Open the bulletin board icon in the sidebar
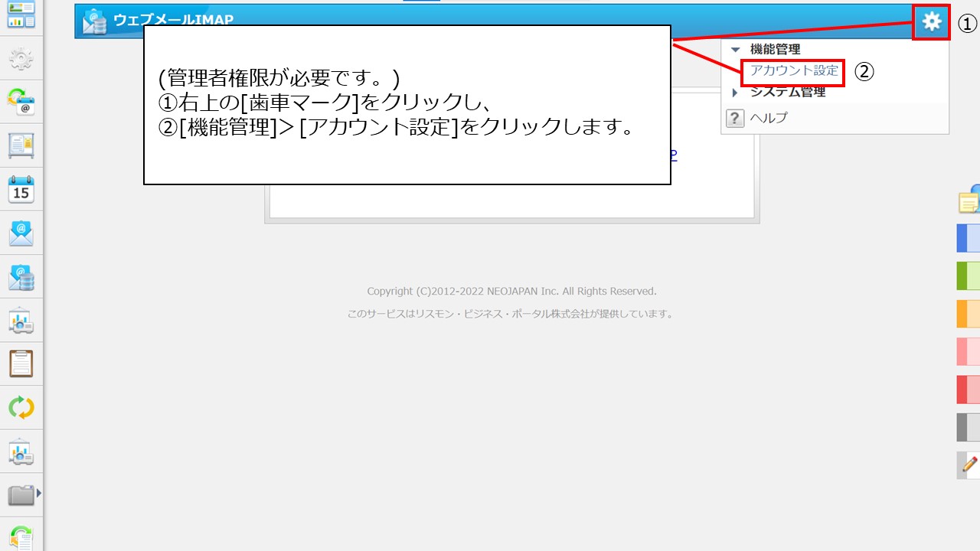This screenshot has height=551, width=980. (21, 145)
